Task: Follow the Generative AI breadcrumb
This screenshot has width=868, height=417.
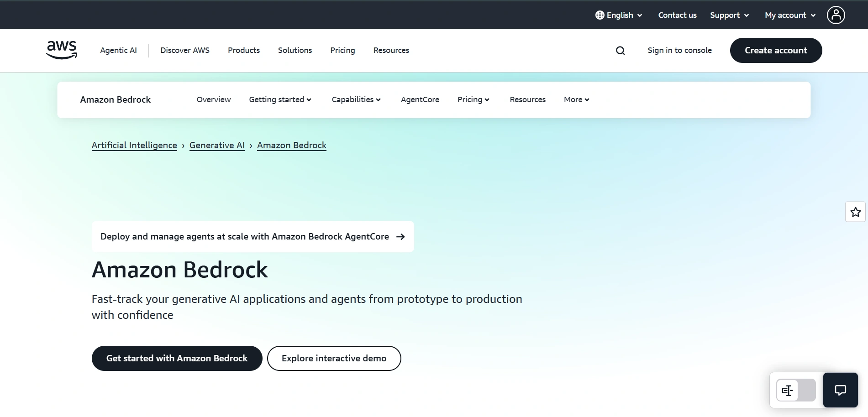Action: [x=217, y=145]
